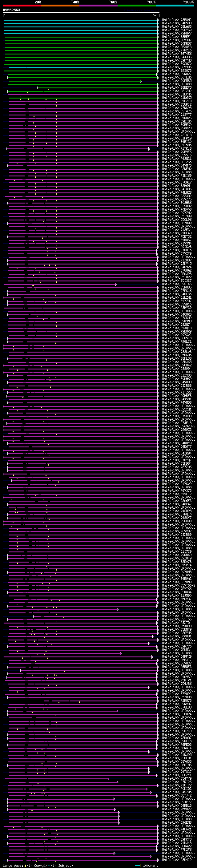Screen dimensions: 197x868
Task: Click the orange ~40% identity legend bar
Action: 60,6
